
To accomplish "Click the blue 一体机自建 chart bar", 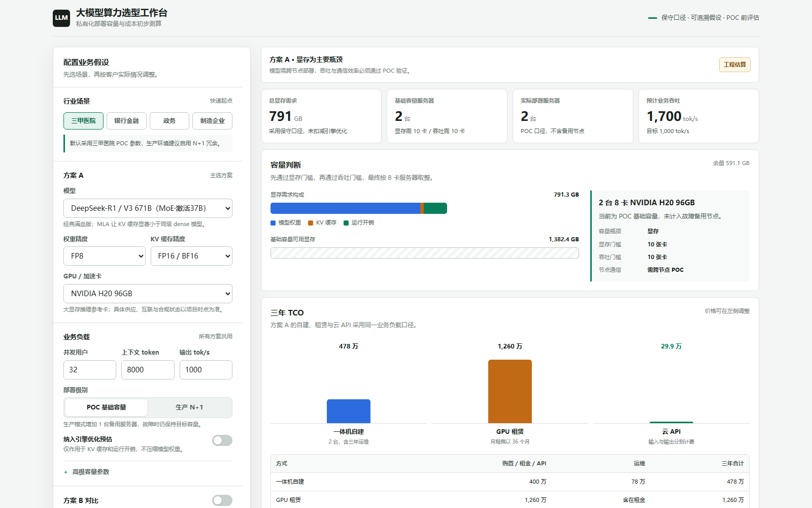I will pos(349,411).
